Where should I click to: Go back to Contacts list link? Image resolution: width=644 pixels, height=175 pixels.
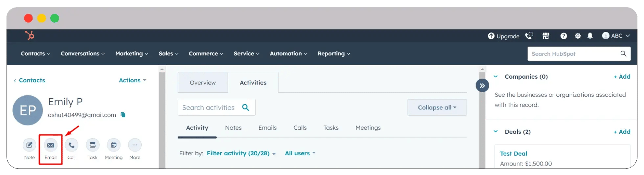coord(29,80)
